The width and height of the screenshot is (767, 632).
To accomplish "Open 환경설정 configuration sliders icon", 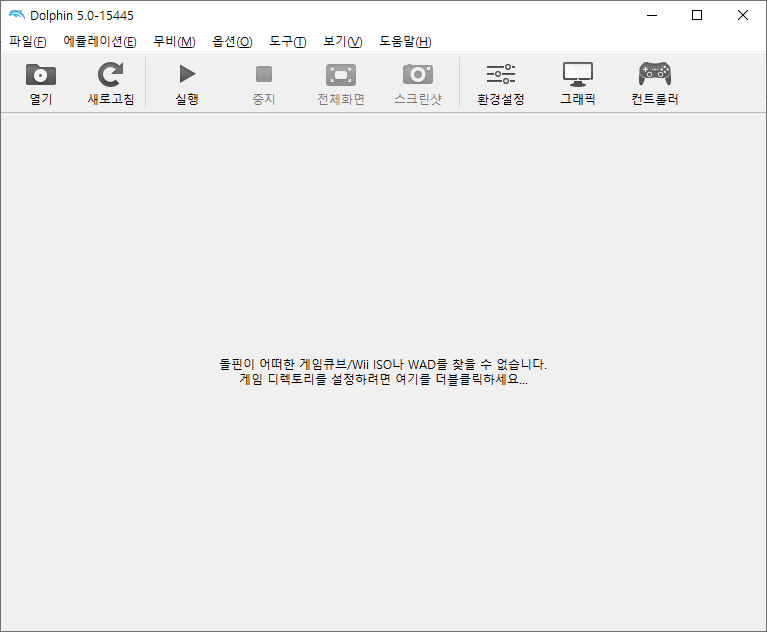I will 500,74.
